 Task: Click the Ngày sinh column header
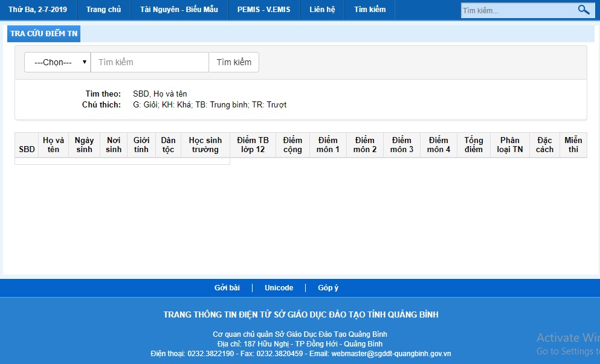tap(84, 145)
